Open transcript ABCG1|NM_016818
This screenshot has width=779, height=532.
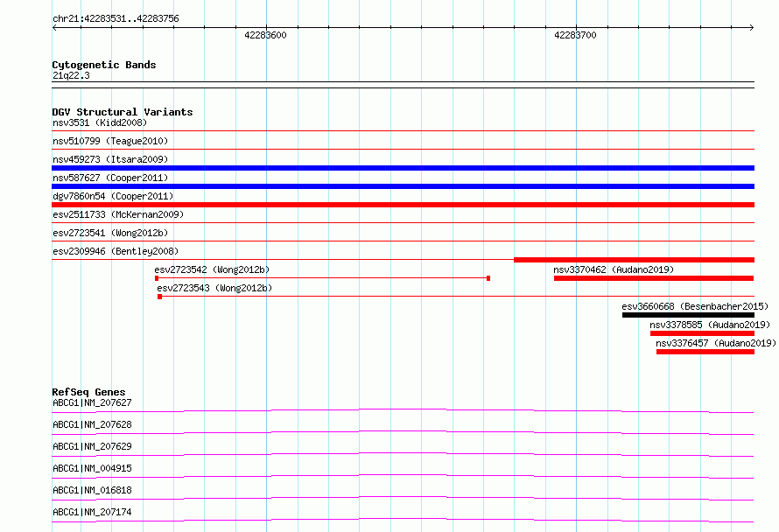(92, 490)
